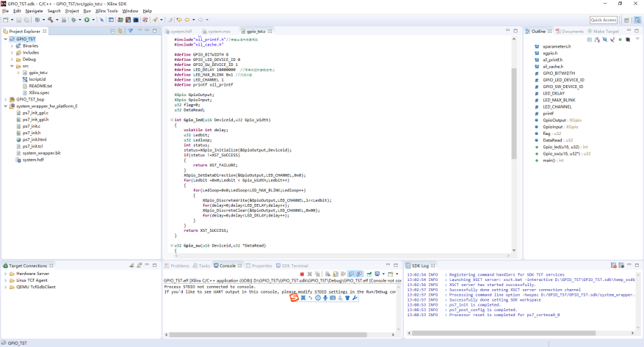Toggle show console on standard error change
Viewport: 644px width, 347px height.
359,274
